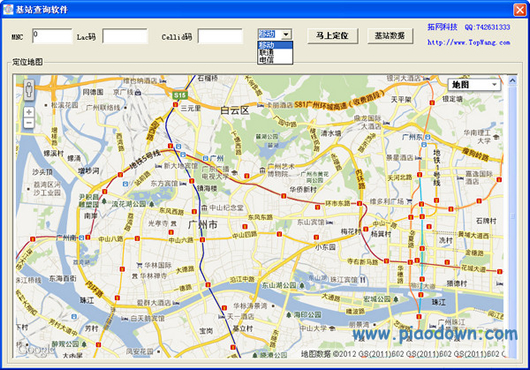Open the carrier dropdown arrow

point(286,34)
